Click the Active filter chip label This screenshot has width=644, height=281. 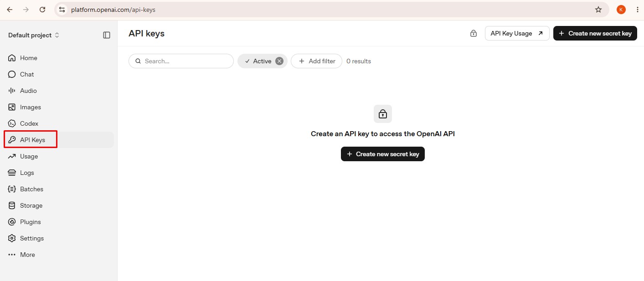(x=262, y=61)
